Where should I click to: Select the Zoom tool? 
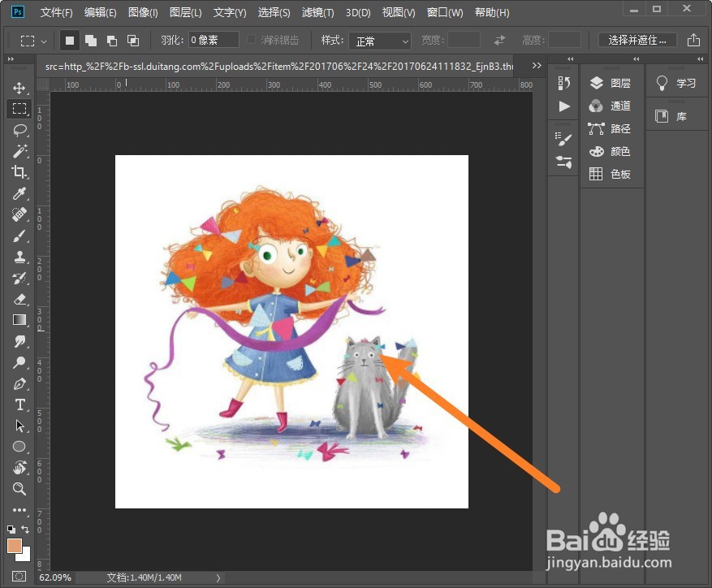coord(19,489)
